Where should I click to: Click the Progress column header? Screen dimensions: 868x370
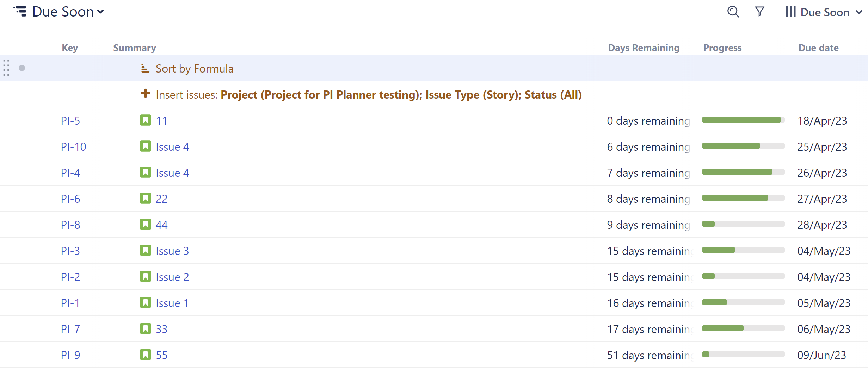[x=722, y=48]
